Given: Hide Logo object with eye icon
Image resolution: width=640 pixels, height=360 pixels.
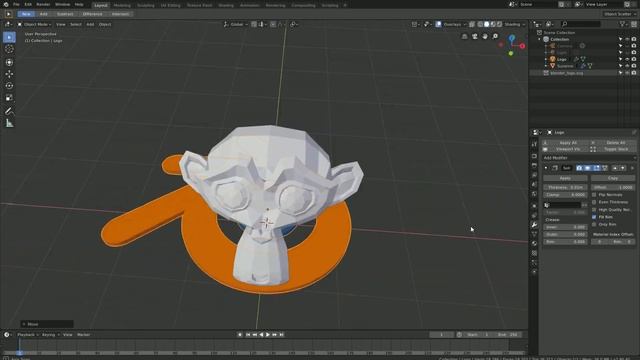Looking at the screenshot, I should coord(627,59).
